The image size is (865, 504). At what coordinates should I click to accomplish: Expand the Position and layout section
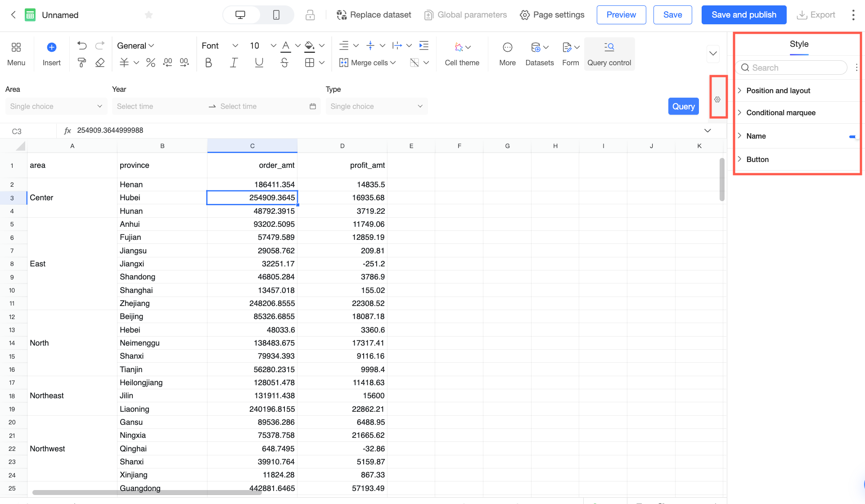point(778,90)
